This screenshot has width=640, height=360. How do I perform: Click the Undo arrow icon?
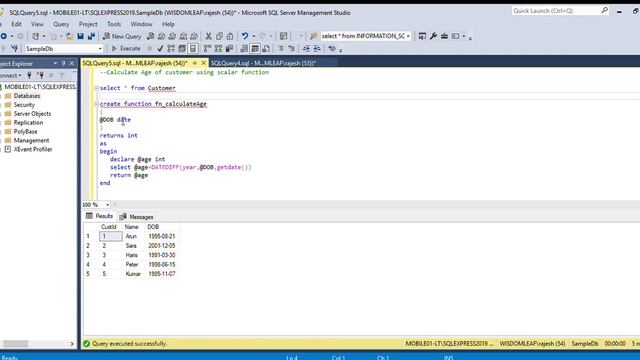244,36
